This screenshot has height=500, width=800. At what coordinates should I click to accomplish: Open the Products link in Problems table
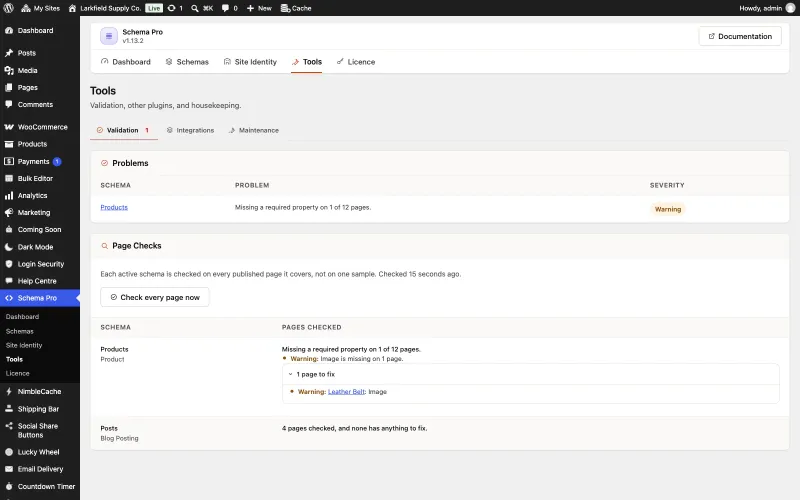pyautogui.click(x=114, y=208)
